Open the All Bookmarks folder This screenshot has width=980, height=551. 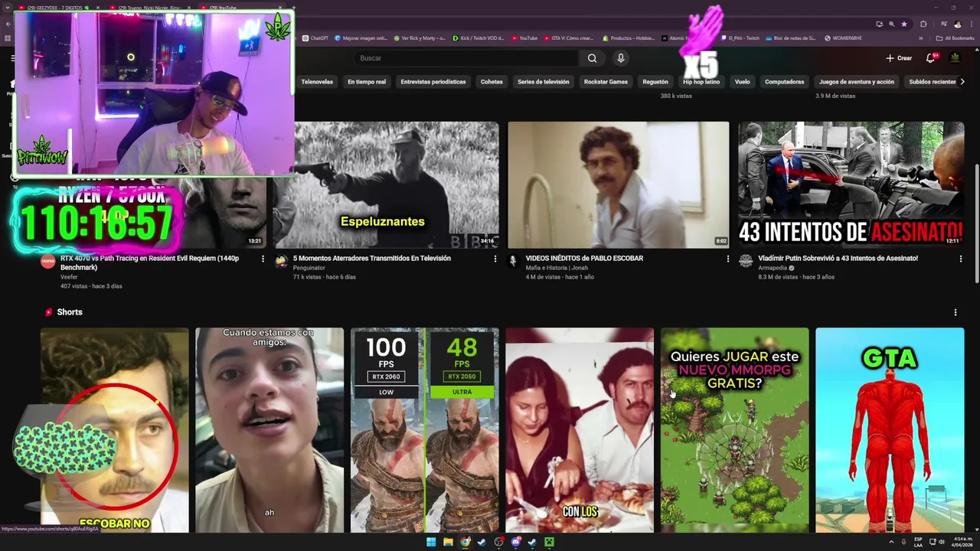[955, 37]
